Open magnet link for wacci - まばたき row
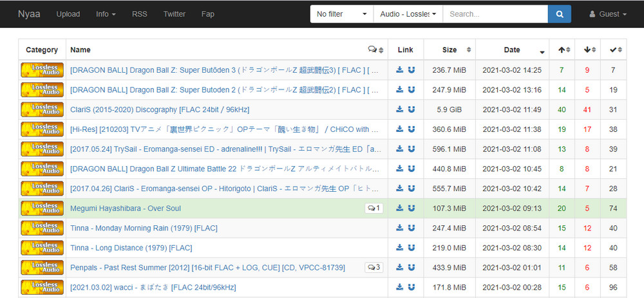This screenshot has width=644, height=298. 411,287
